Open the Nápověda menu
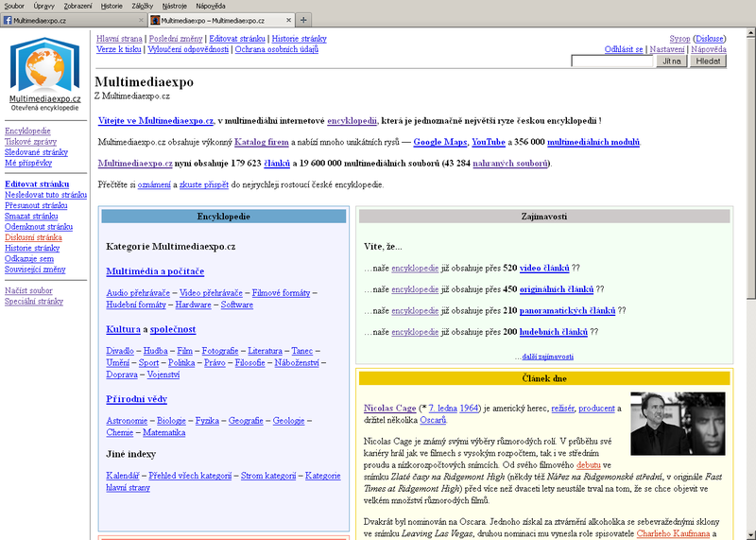756x540 pixels. [210, 7]
